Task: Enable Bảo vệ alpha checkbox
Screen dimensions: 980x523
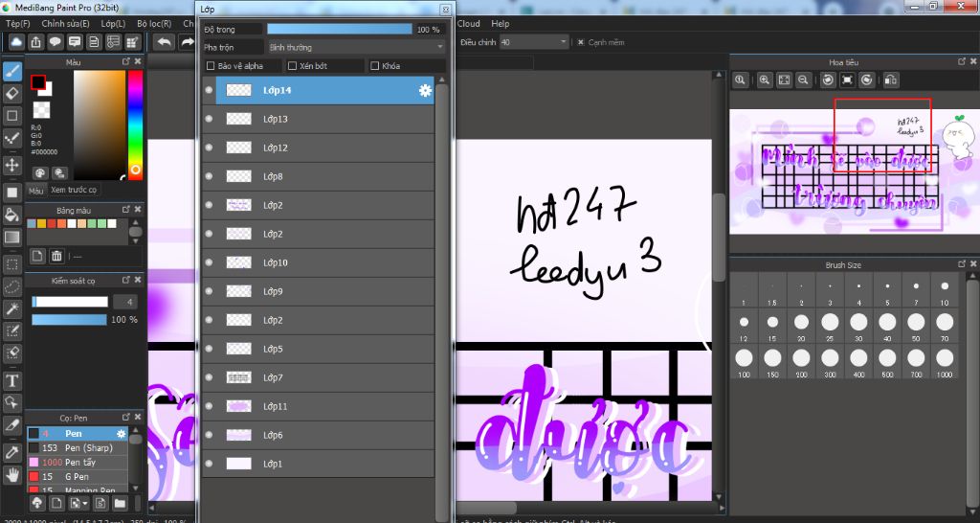Action: click(211, 66)
